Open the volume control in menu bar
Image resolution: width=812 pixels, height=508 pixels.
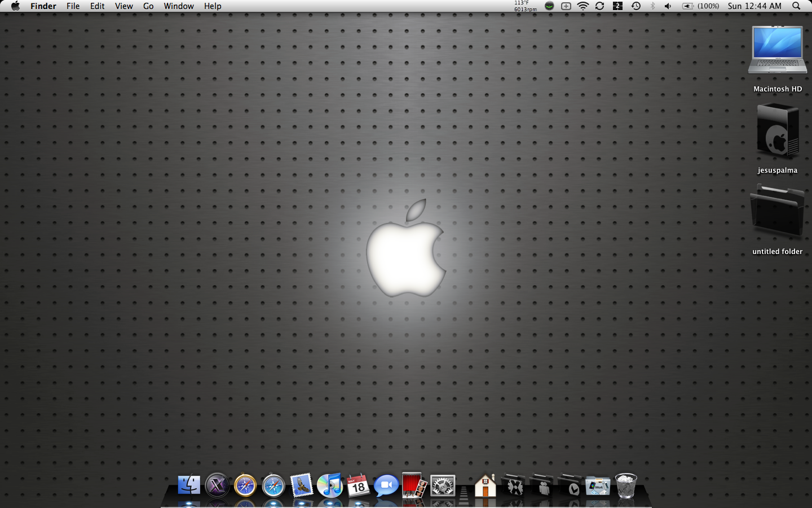tap(668, 6)
